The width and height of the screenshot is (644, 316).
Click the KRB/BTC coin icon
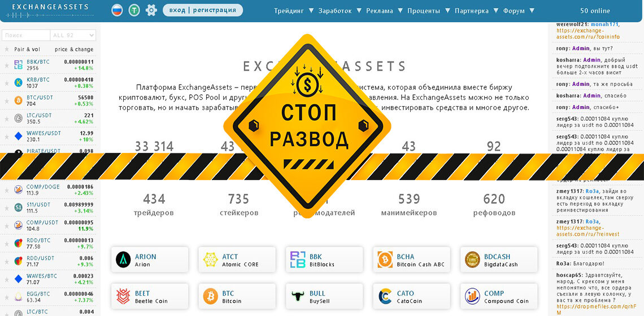pos(19,82)
